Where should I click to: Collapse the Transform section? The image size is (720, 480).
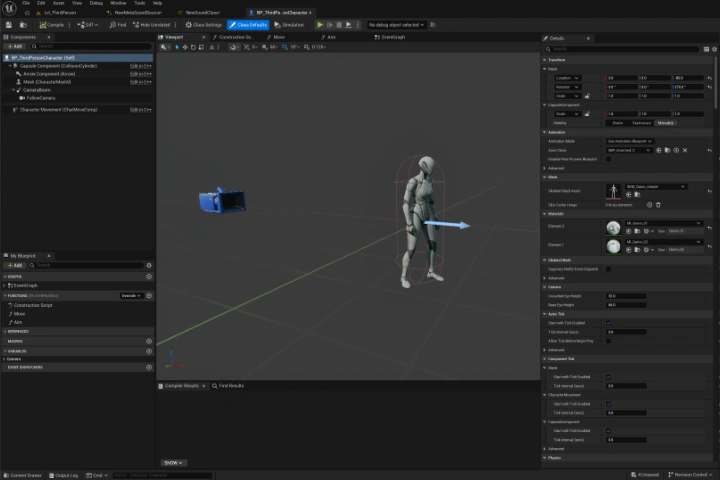coord(545,60)
